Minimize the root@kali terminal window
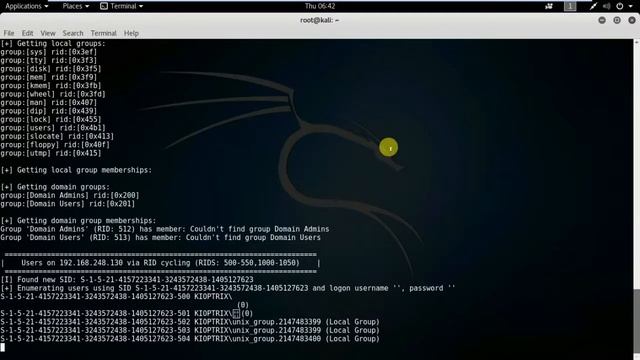The width and height of the screenshot is (640, 360). (602, 20)
